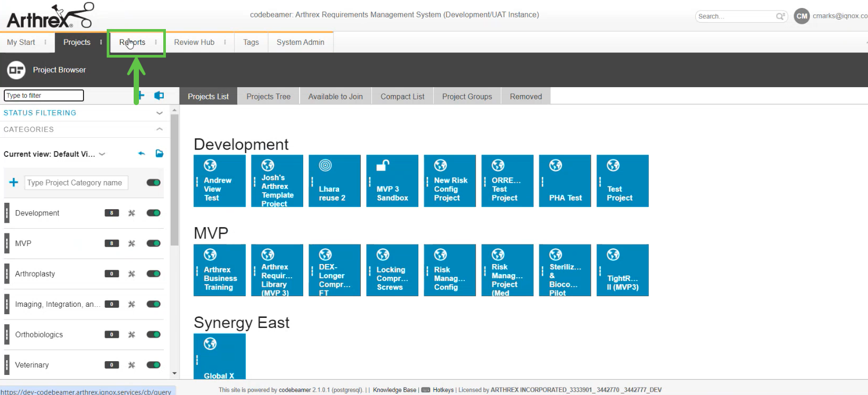Image resolution: width=868 pixels, height=395 pixels.
Task: Click the blue undo arrow in Categories
Action: (x=142, y=154)
